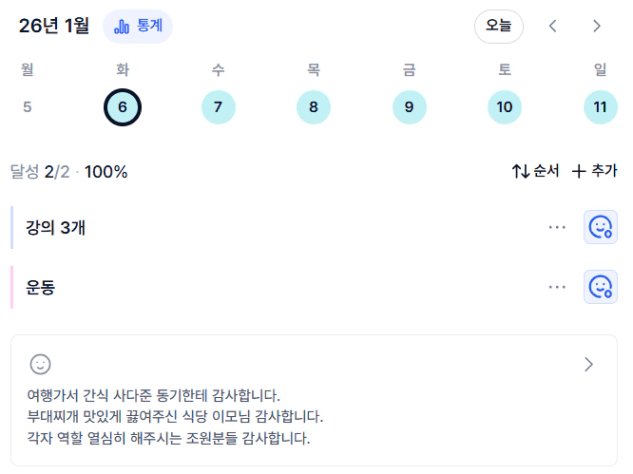Select date 9 on Friday

(x=409, y=107)
